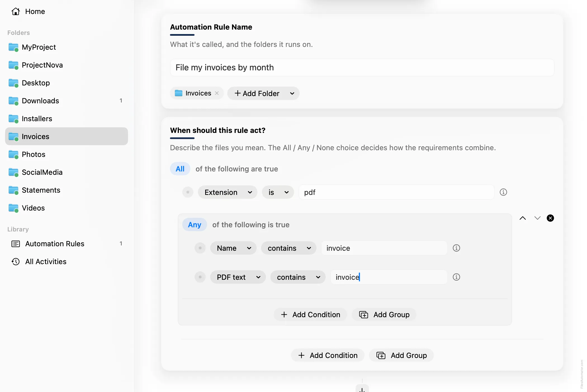Switch the All match-mode selector
Viewport: 587px width, 392px height.
tap(180, 169)
